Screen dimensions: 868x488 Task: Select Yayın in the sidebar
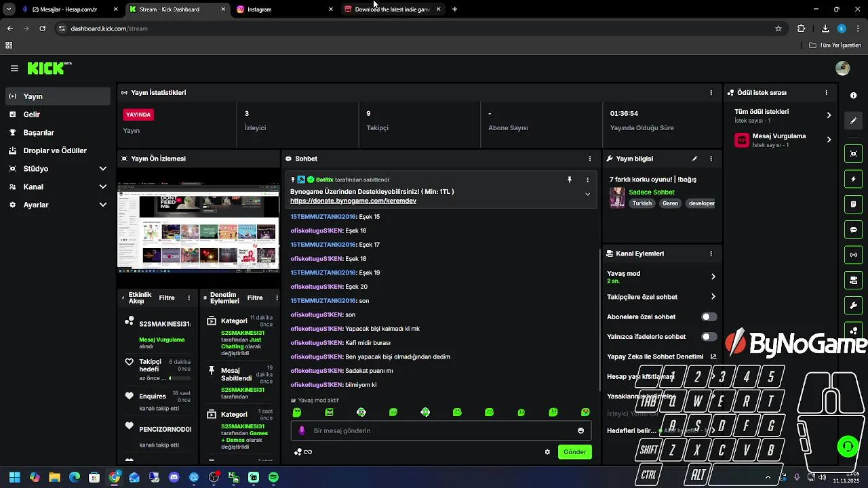[58, 96]
